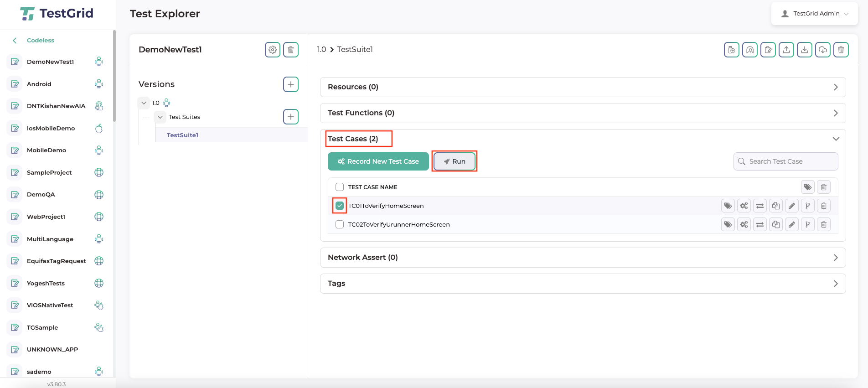This screenshot has height=388, width=868.
Task: Click the Record New Test Case button
Action: click(378, 162)
